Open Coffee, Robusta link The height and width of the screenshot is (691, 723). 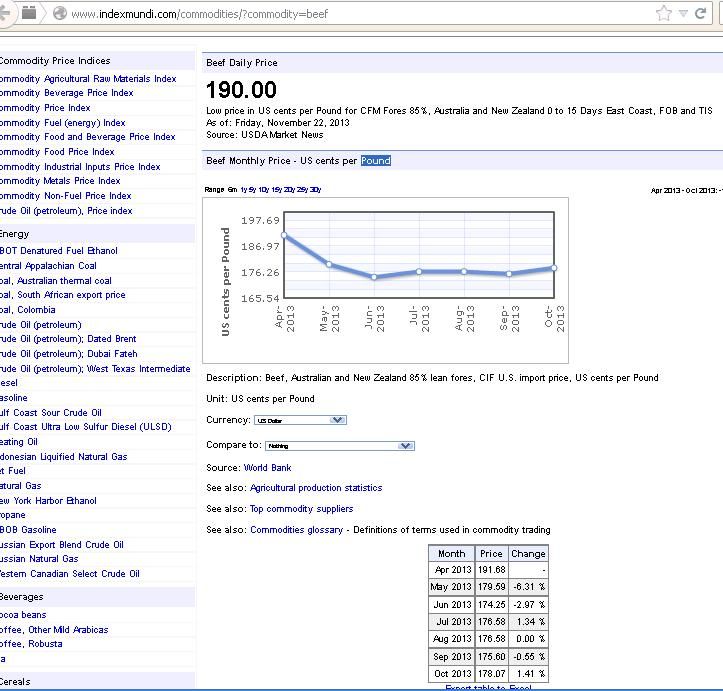tap(31, 644)
